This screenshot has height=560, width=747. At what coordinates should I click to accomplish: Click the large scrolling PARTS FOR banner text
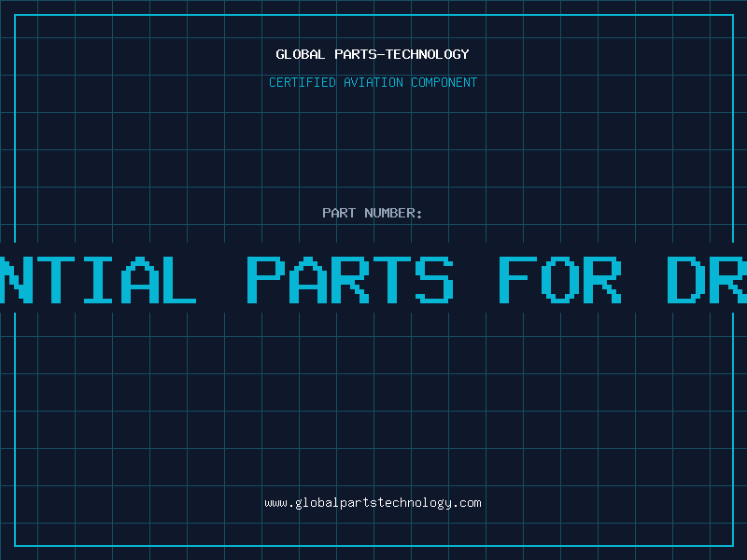pyautogui.click(x=434, y=280)
